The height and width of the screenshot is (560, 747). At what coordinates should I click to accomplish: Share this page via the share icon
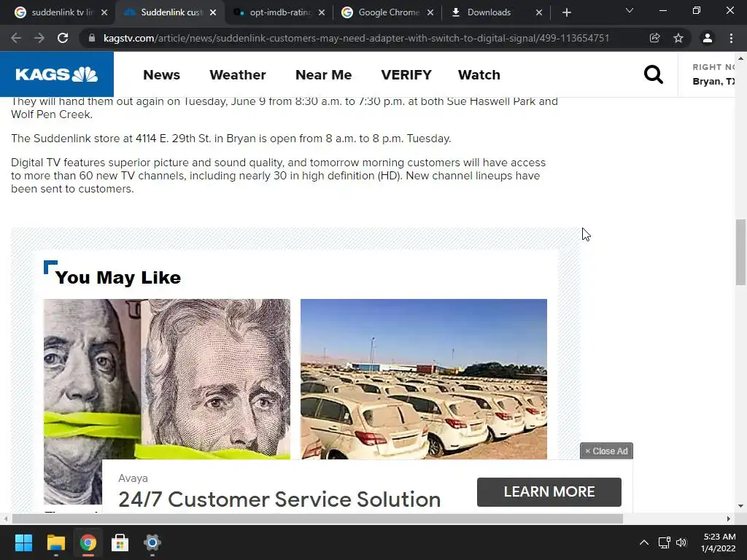(654, 38)
